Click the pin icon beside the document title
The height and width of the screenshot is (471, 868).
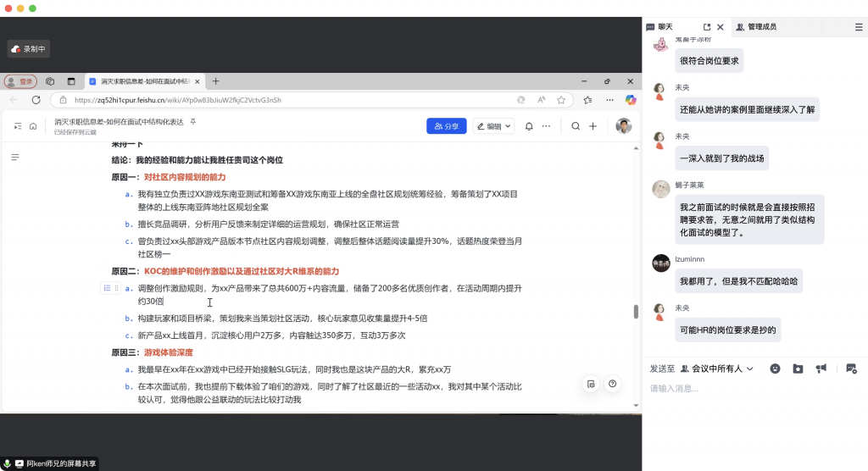coord(192,122)
